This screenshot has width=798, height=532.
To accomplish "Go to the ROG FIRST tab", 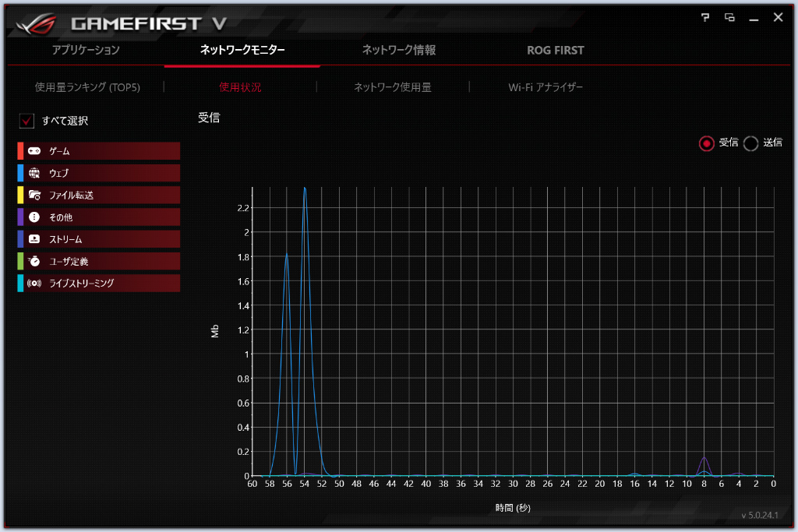I will (555, 51).
